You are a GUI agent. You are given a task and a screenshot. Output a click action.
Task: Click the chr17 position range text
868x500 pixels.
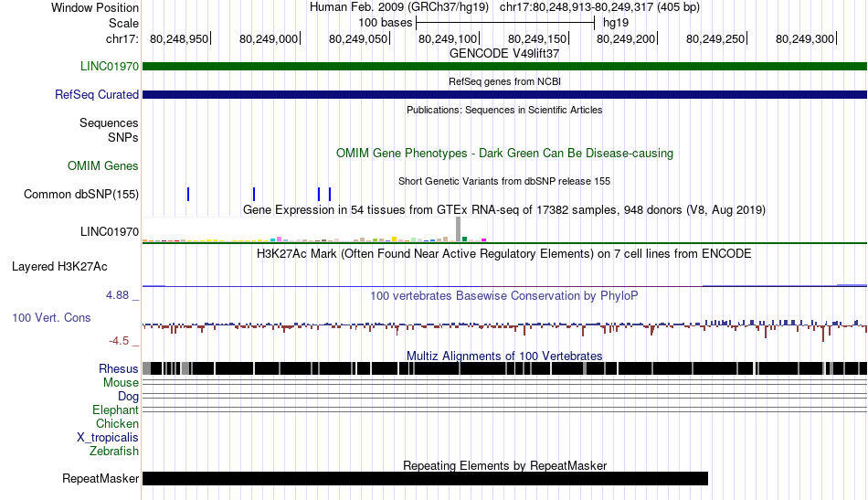pyautogui.click(x=599, y=7)
